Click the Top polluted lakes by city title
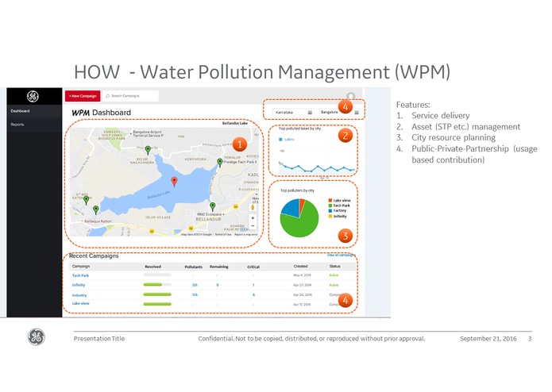The height and width of the screenshot is (392, 552). point(299,129)
